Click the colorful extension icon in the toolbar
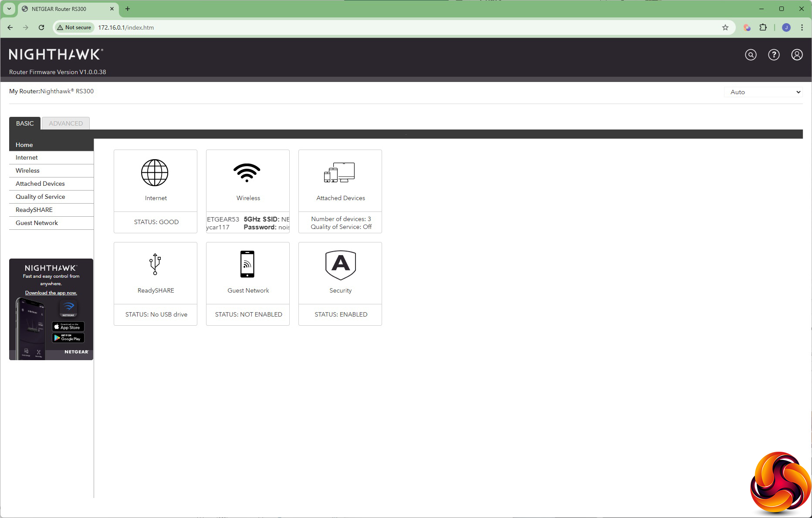 748,27
